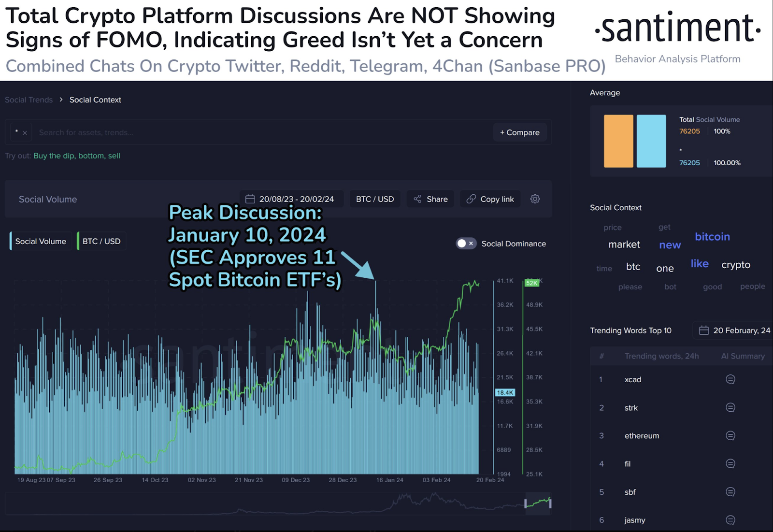Click the + Compare button
This screenshot has height=532, width=773.
[x=520, y=132]
